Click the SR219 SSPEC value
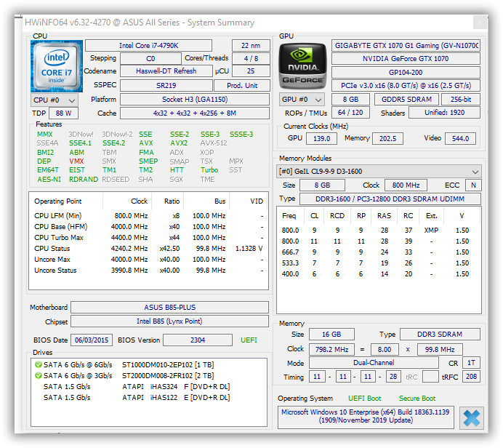This screenshot has height=448, width=503. [166, 86]
